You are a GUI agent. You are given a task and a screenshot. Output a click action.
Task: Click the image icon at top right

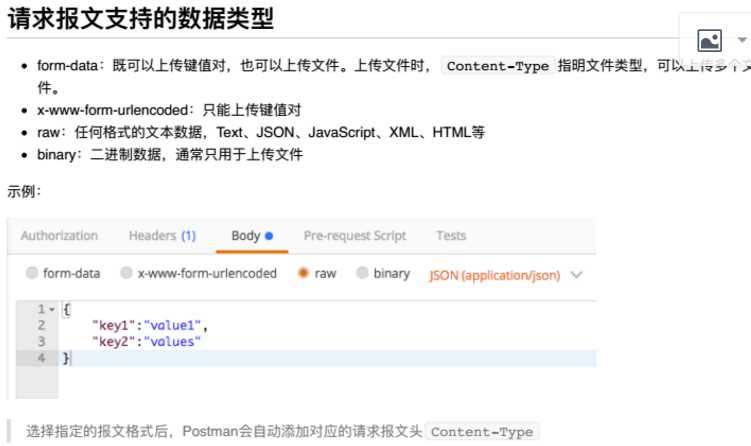coord(709,40)
